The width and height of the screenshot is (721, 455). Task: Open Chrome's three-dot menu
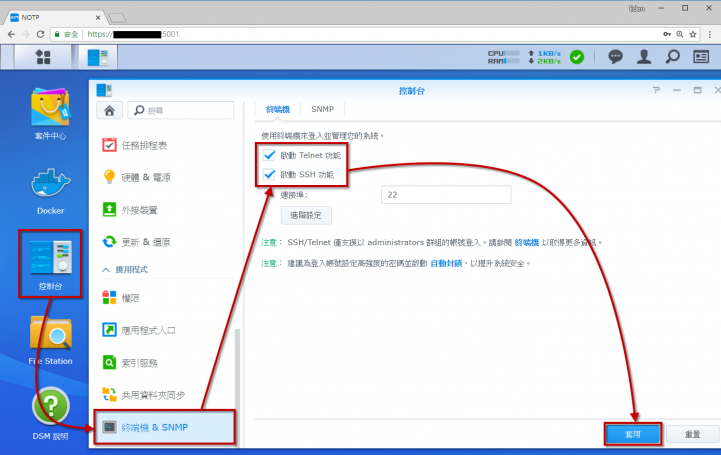tap(710, 34)
